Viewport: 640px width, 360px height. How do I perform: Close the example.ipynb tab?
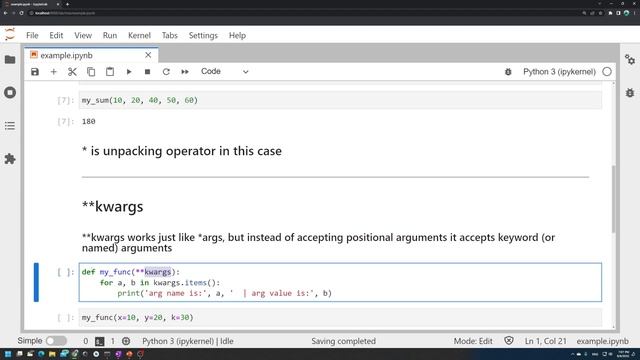point(148,55)
